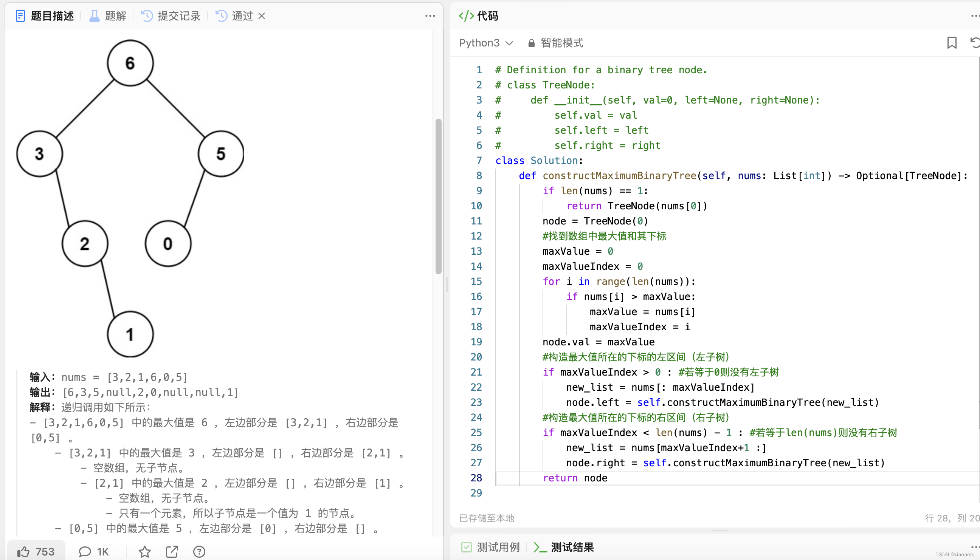Click the 提交记录 history clock icon
980x560 pixels.
(147, 16)
